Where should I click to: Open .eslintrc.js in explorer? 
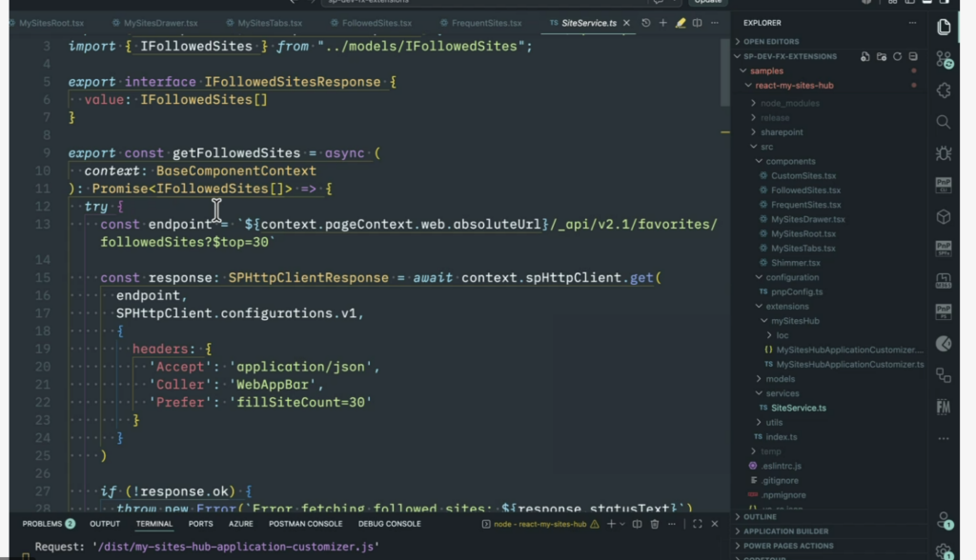(782, 466)
